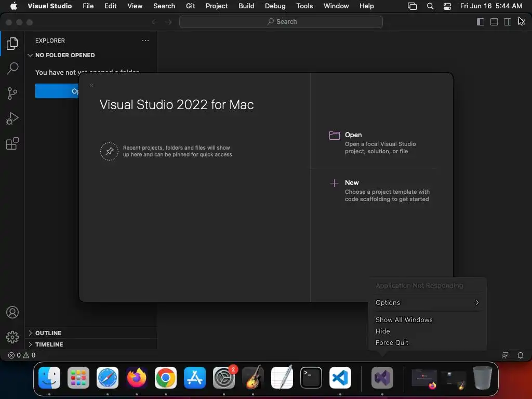This screenshot has width=532, height=399.
Task: Click the go back arrow
Action: pos(155,22)
